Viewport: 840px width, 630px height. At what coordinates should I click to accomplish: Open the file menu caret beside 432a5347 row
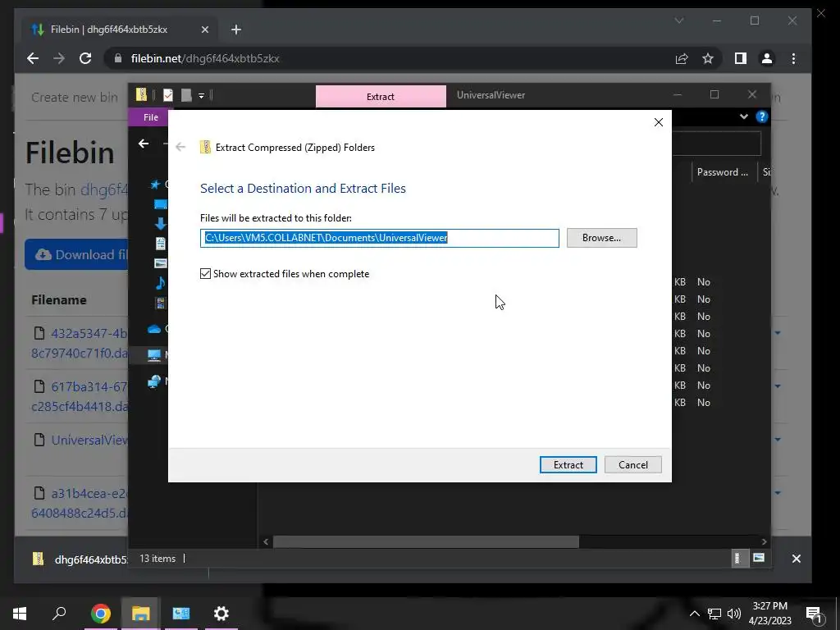(778, 333)
